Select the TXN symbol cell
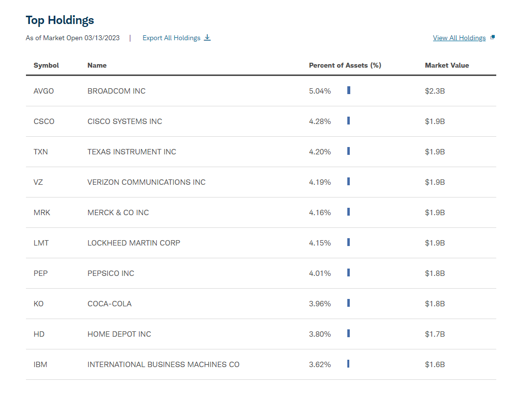 pos(41,151)
